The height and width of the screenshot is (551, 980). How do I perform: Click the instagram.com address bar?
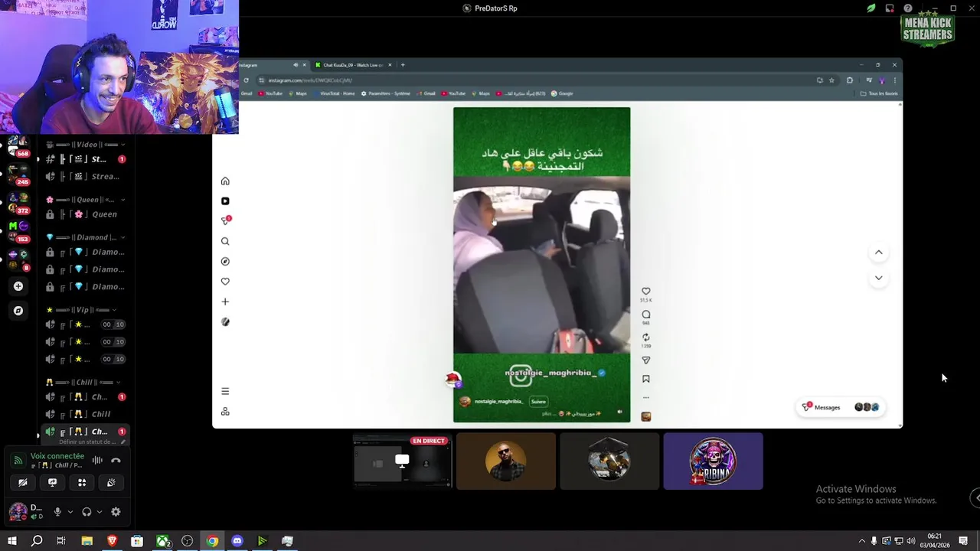536,80
